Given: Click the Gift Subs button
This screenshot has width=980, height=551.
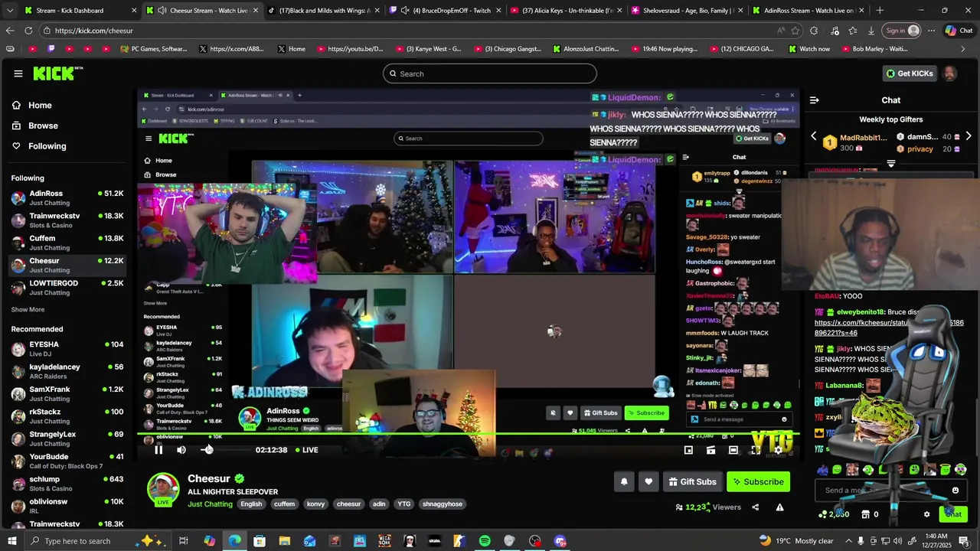Looking at the screenshot, I should pos(692,481).
